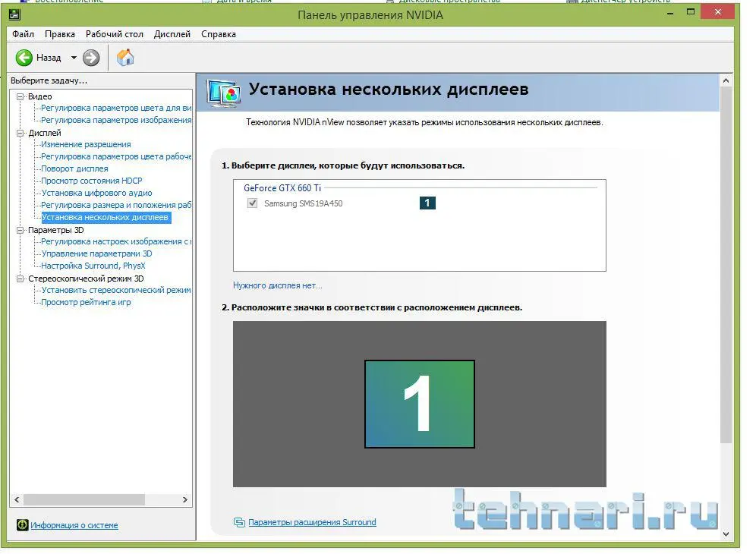Click the task tree horizontal scrollbar thumb
Viewport: 756px width, 554px height.
point(84,500)
